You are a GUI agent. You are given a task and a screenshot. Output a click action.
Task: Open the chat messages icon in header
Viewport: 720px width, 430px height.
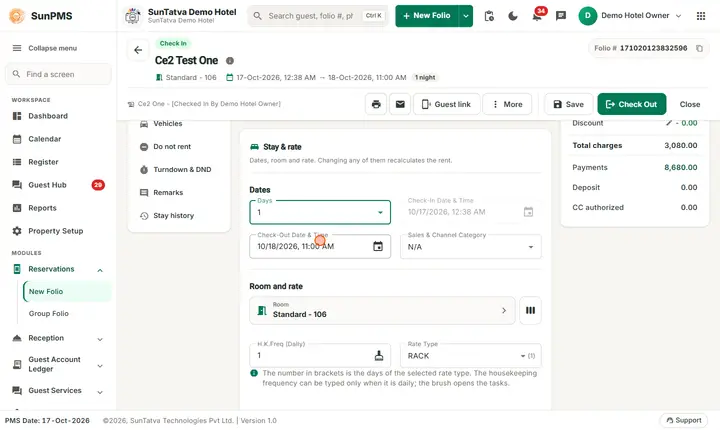click(x=561, y=16)
